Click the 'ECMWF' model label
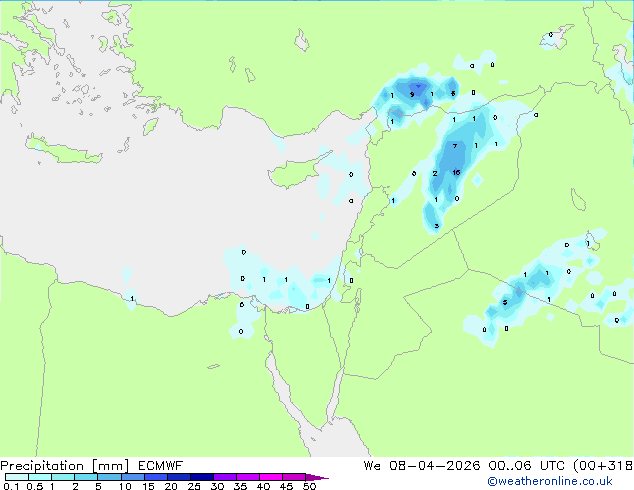The height and width of the screenshot is (490, 634). click(x=161, y=466)
